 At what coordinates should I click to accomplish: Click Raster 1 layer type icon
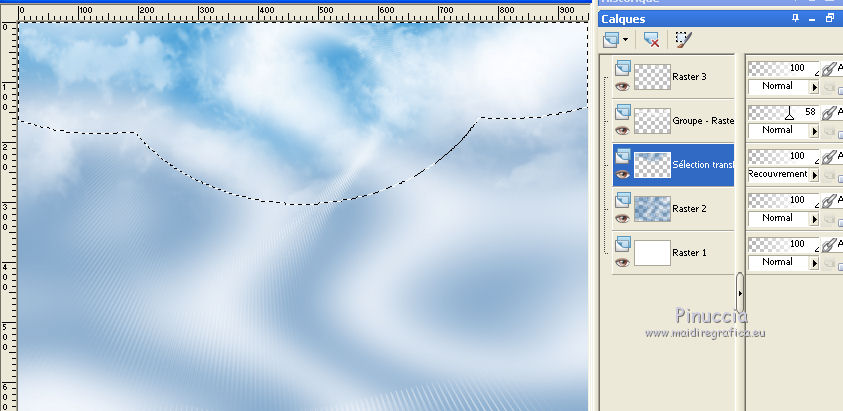[623, 244]
